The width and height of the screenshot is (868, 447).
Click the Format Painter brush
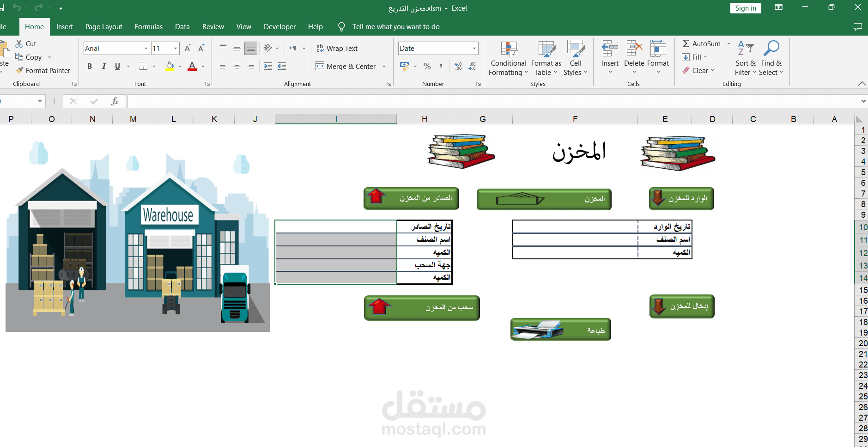pyautogui.click(x=19, y=70)
